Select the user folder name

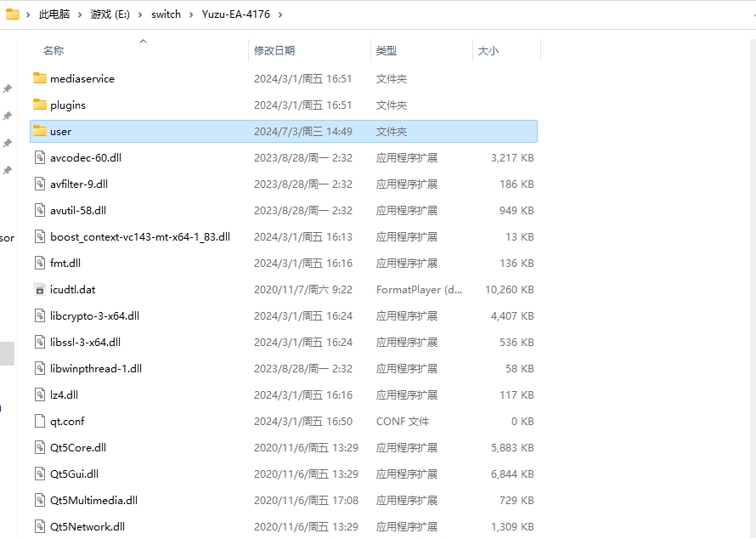tap(61, 131)
